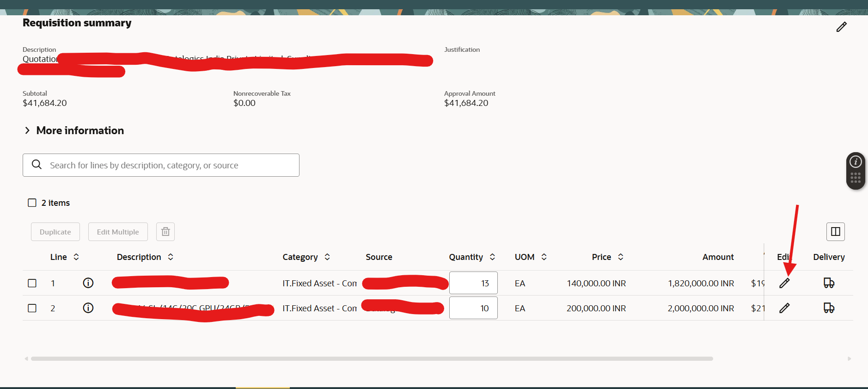
Task: Show info for line 1
Action: tap(88, 283)
